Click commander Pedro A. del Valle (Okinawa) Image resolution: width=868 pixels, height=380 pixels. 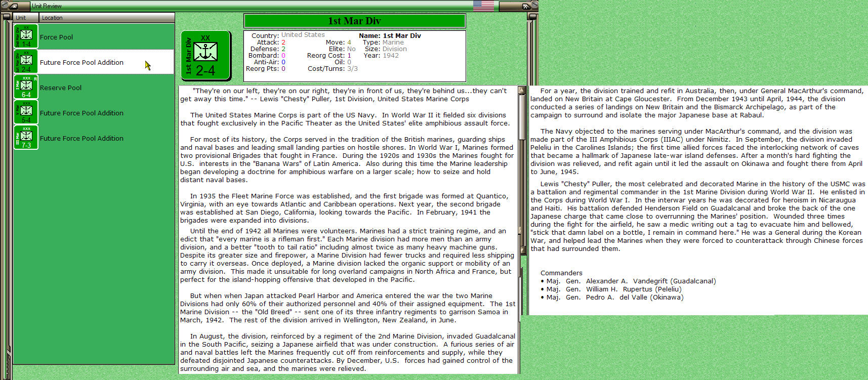point(615,298)
